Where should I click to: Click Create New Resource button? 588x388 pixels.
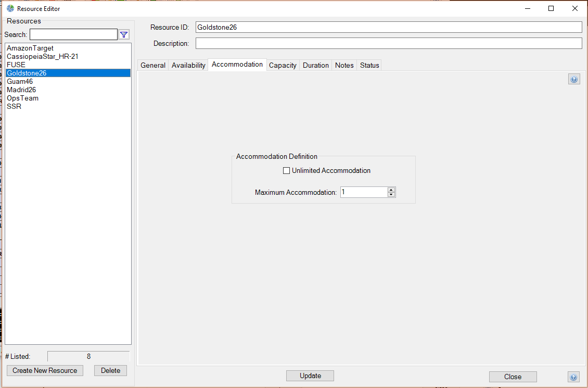tap(45, 371)
